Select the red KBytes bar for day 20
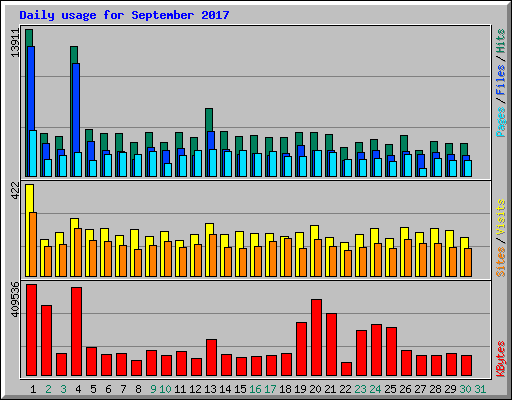The height and width of the screenshot is (400, 512). tap(316, 337)
